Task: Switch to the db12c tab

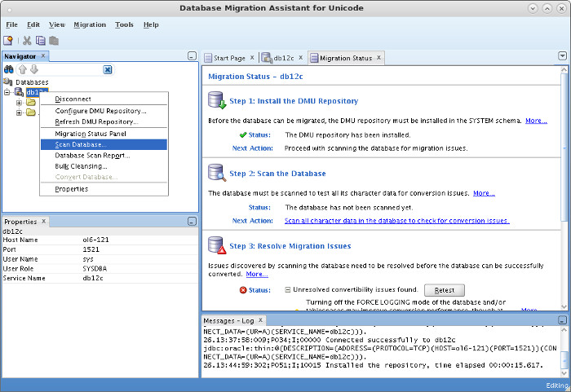Action: (x=283, y=58)
